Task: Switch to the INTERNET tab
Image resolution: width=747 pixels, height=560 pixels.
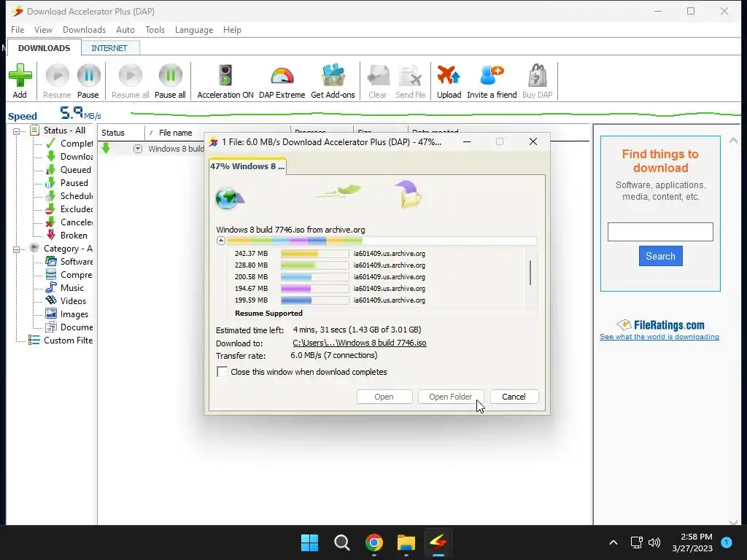Action: 109,48
